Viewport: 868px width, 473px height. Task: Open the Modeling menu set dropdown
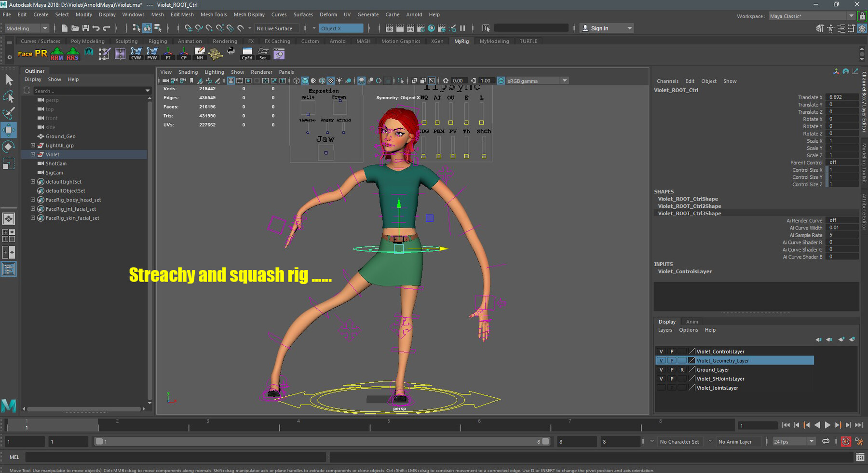click(27, 28)
